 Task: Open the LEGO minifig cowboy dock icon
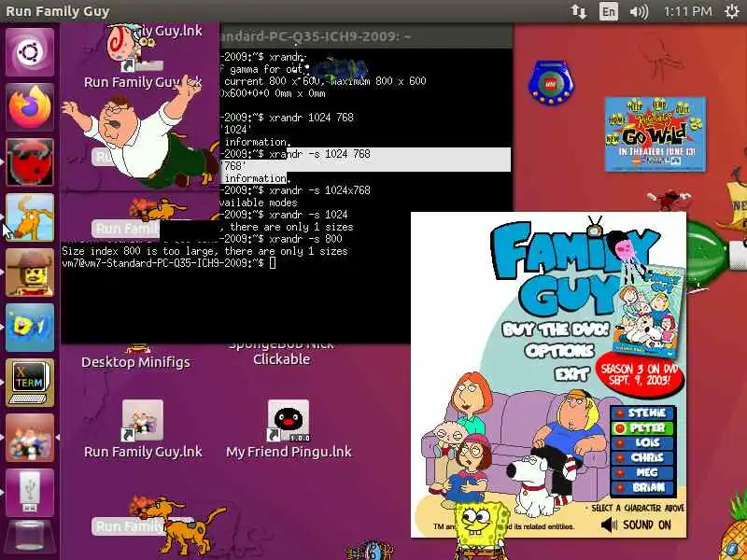(x=30, y=273)
